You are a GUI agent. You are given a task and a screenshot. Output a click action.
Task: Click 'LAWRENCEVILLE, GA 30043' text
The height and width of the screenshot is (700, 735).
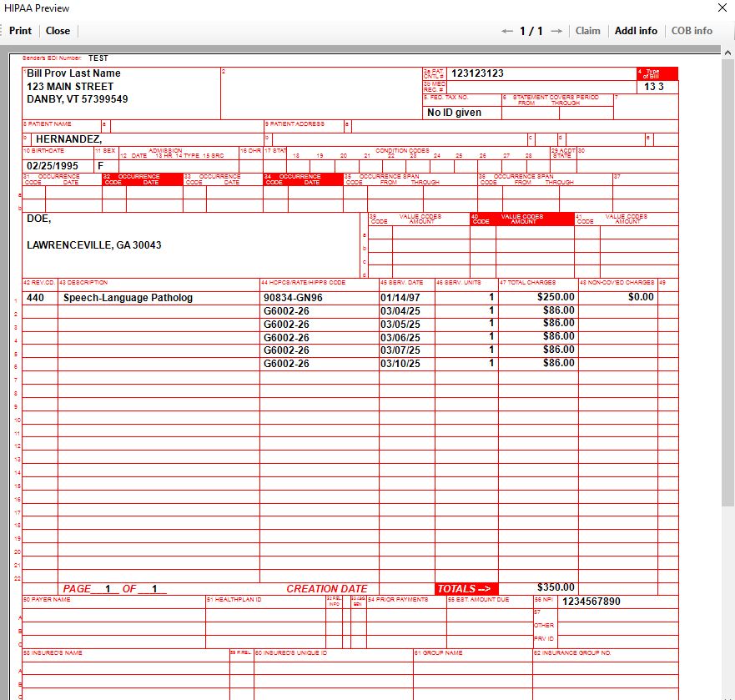click(93, 245)
